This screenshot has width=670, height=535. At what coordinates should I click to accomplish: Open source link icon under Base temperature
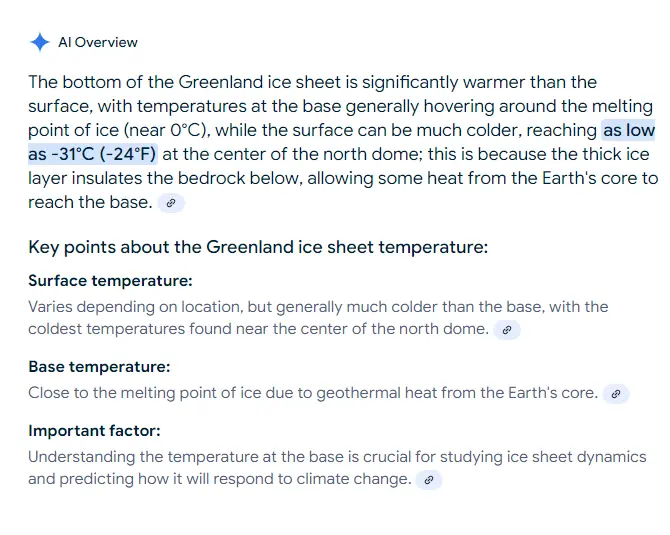(616, 394)
